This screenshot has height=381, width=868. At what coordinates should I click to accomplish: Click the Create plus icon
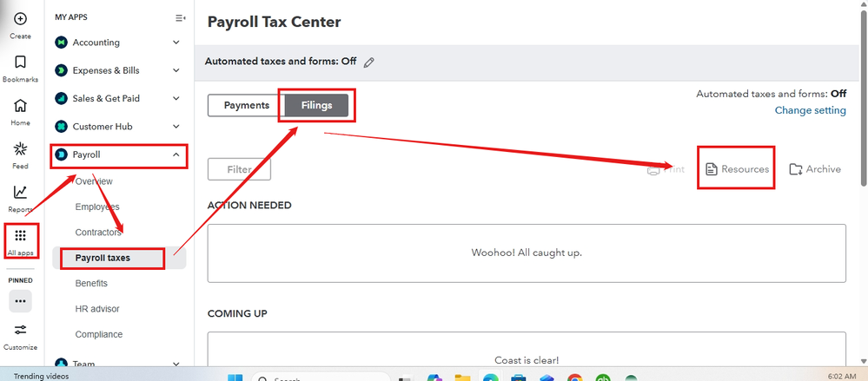pyautogui.click(x=20, y=19)
